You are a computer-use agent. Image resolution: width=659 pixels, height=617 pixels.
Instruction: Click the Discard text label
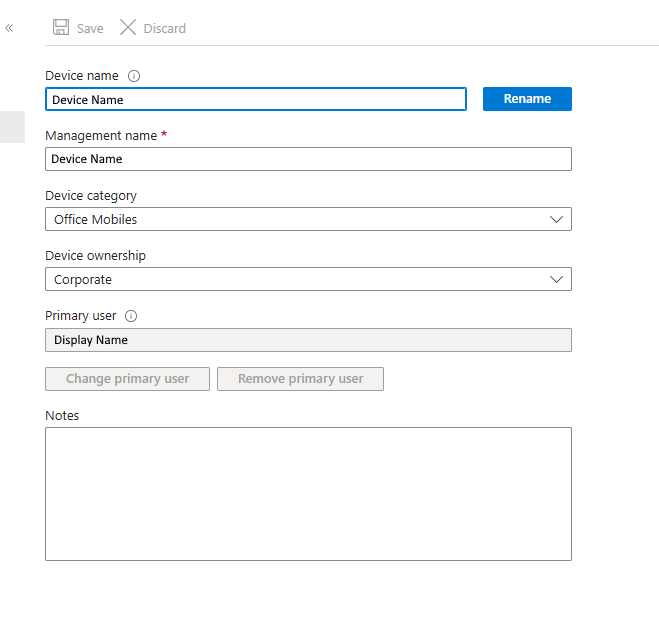(164, 28)
